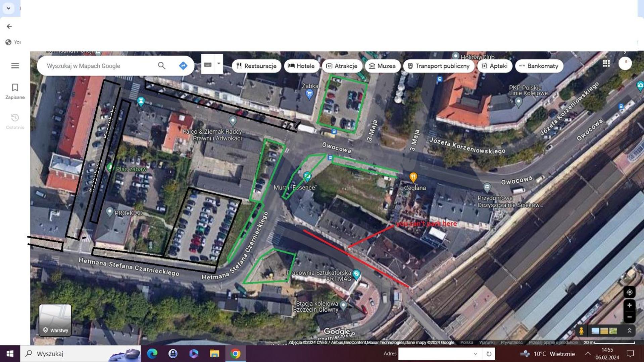Click the search magnifier in Maps search box
This screenshot has height=362, width=644.
(x=161, y=66)
